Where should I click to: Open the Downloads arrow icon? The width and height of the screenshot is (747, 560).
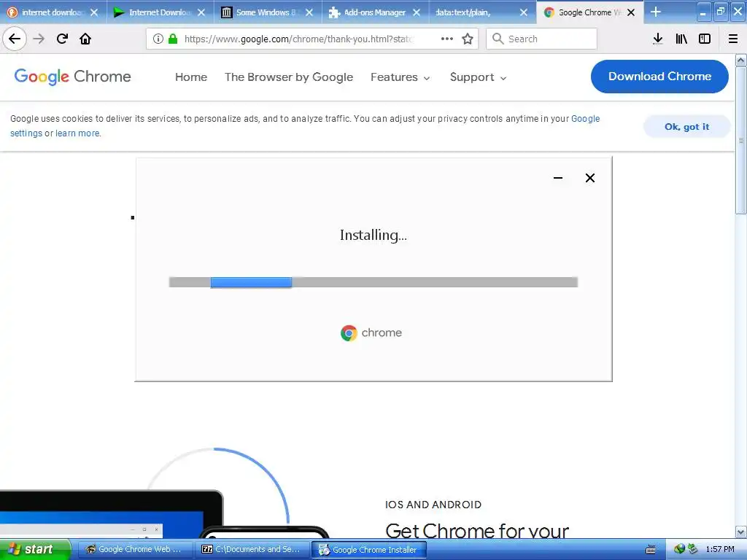coord(658,39)
